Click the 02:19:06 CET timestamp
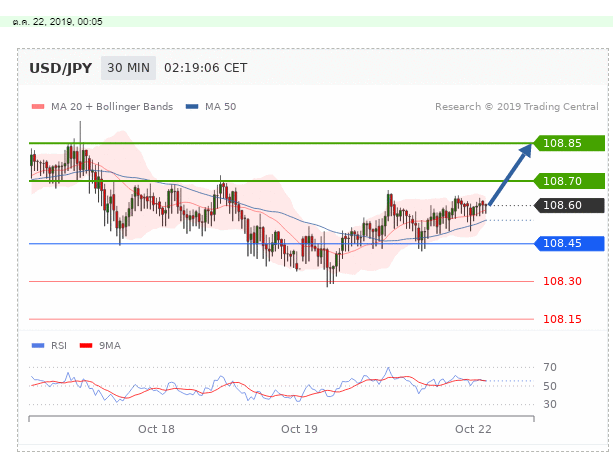This screenshot has height=459, width=613. [206, 68]
